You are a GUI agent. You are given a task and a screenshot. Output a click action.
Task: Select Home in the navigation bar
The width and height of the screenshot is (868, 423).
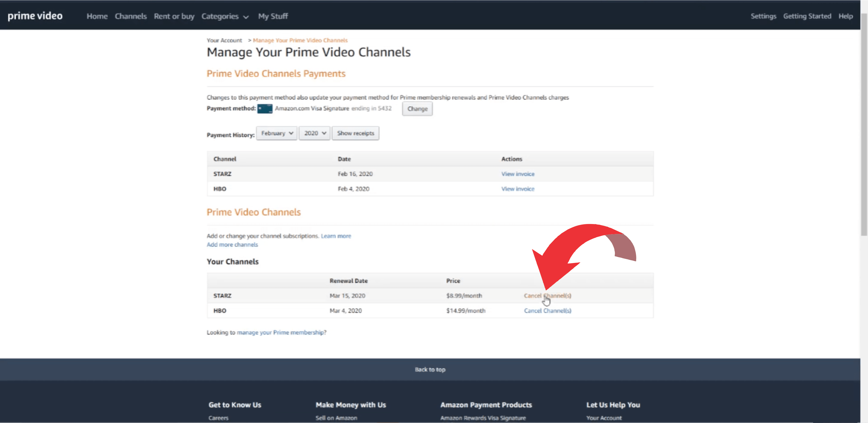(97, 16)
